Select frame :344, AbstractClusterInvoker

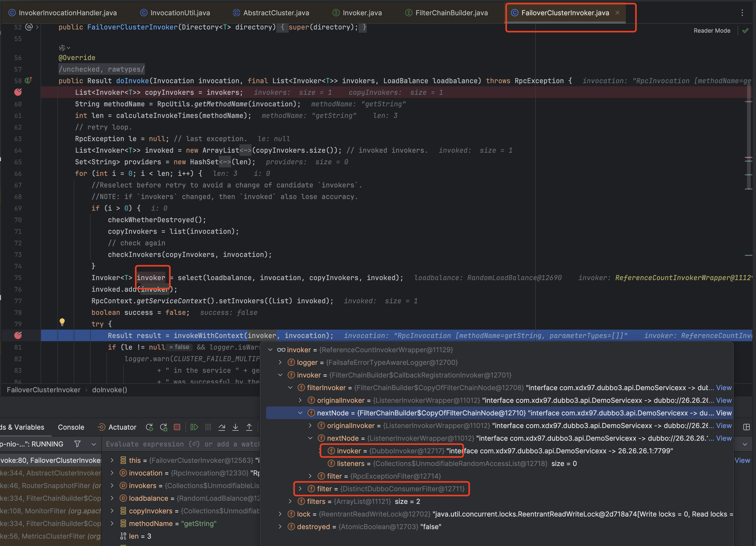click(50, 473)
